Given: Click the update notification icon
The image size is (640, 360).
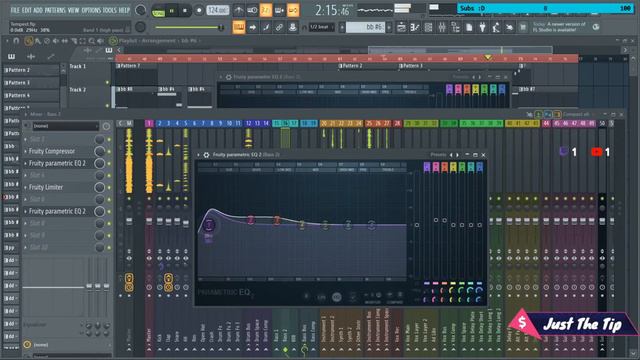Looking at the screenshot, I should coord(596,27).
